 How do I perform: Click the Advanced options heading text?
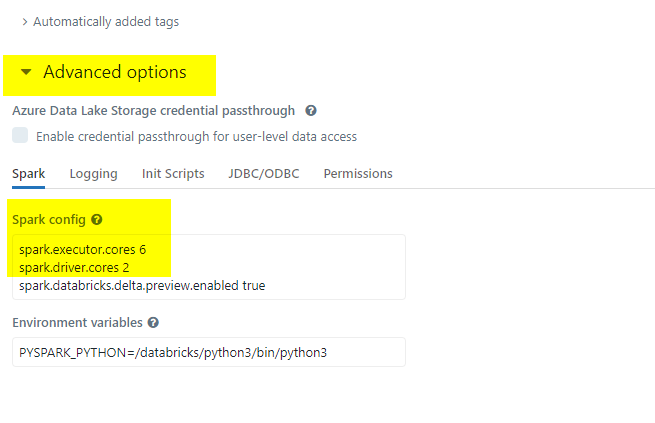click(x=115, y=72)
